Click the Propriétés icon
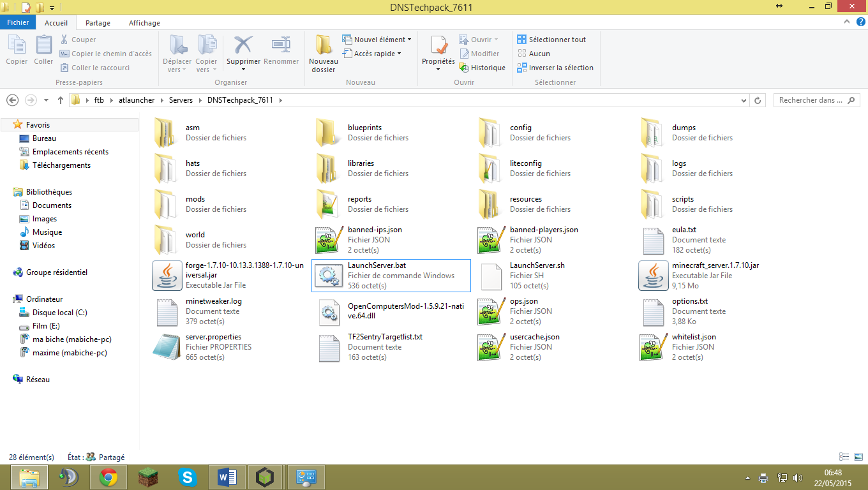This screenshot has width=868, height=490. [x=438, y=45]
